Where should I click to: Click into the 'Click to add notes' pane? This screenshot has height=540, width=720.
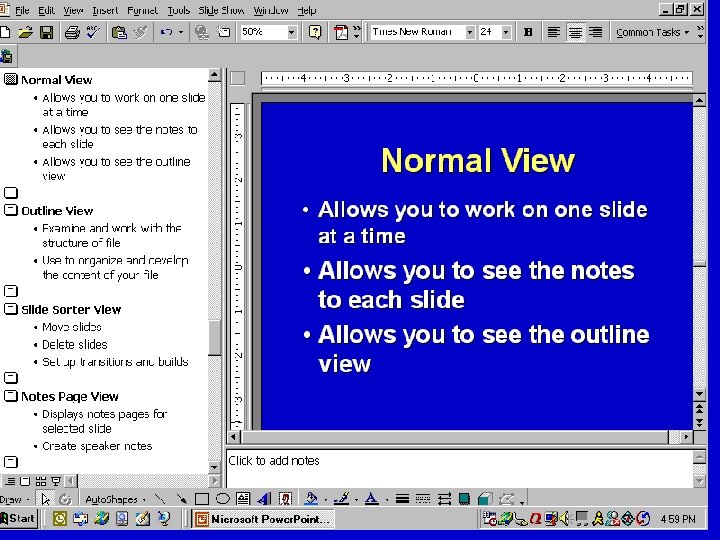459,468
